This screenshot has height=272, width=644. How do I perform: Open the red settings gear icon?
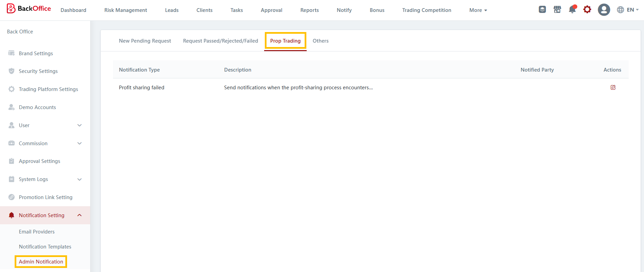pyautogui.click(x=587, y=10)
